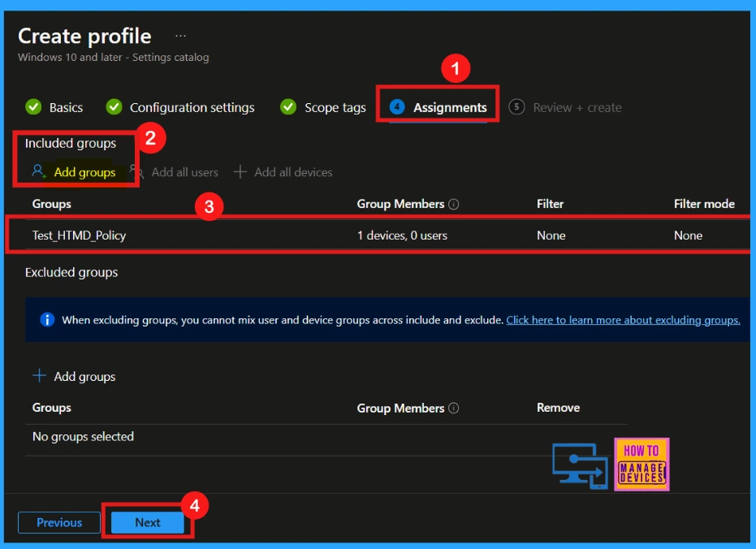This screenshot has width=756, height=549.
Task: Click the Excluded groups heading
Action: 71,272
